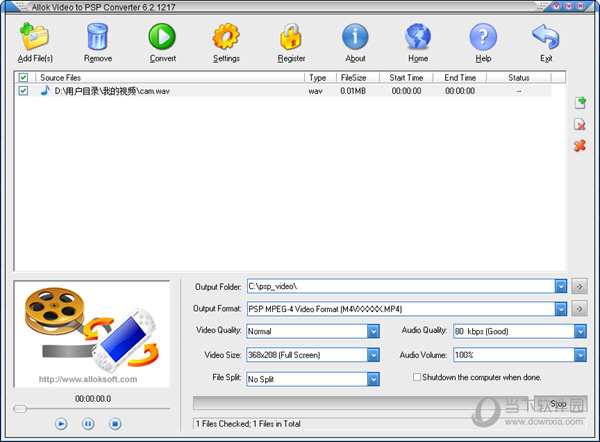Image resolution: width=600 pixels, height=442 pixels.
Task: Click the conversion progress bar
Action: (363, 403)
